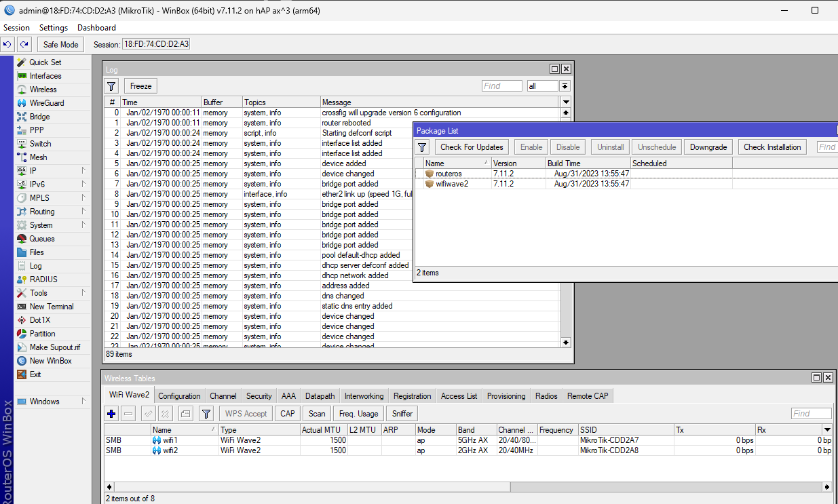Screen dimensions: 838x504
Task: Click the Find field in the Log window
Action: pos(501,85)
